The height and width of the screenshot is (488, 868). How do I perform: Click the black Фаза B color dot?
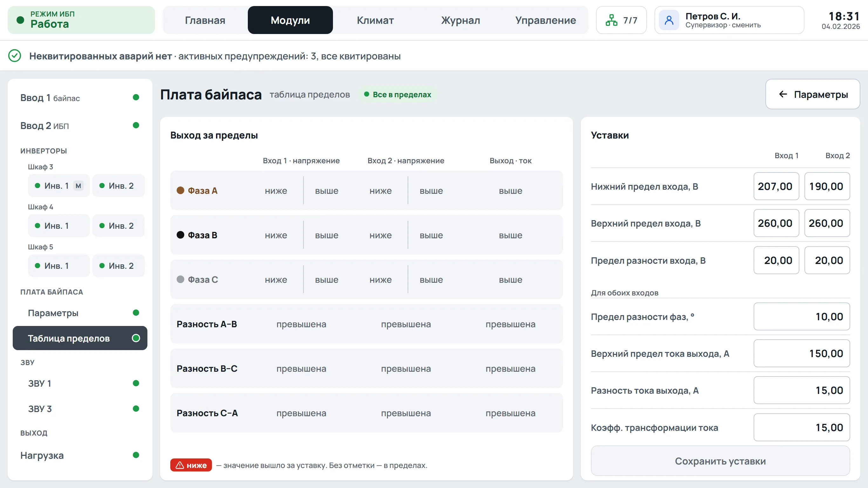click(x=180, y=235)
